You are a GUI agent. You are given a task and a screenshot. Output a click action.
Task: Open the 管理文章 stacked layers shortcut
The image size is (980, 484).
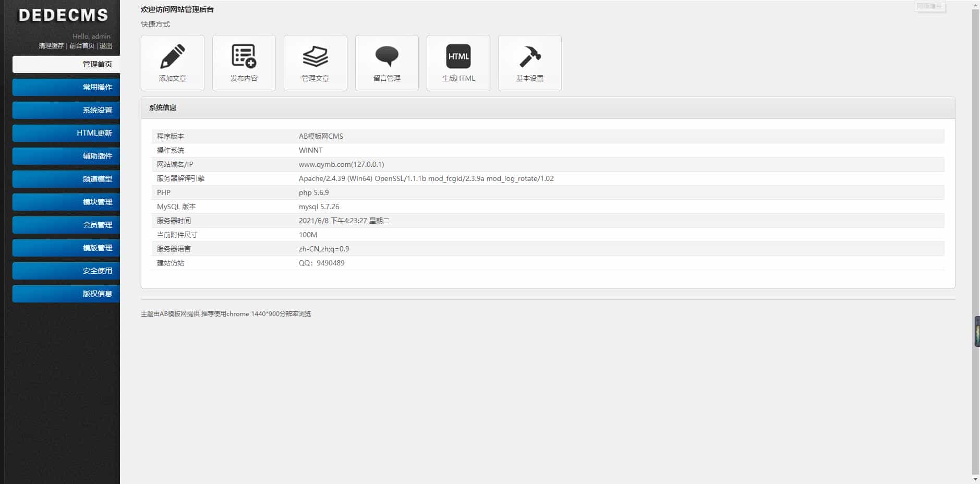click(316, 63)
